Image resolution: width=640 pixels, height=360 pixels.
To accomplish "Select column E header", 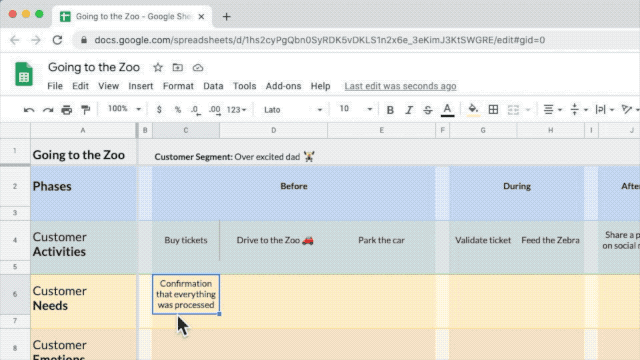I will coord(381,130).
